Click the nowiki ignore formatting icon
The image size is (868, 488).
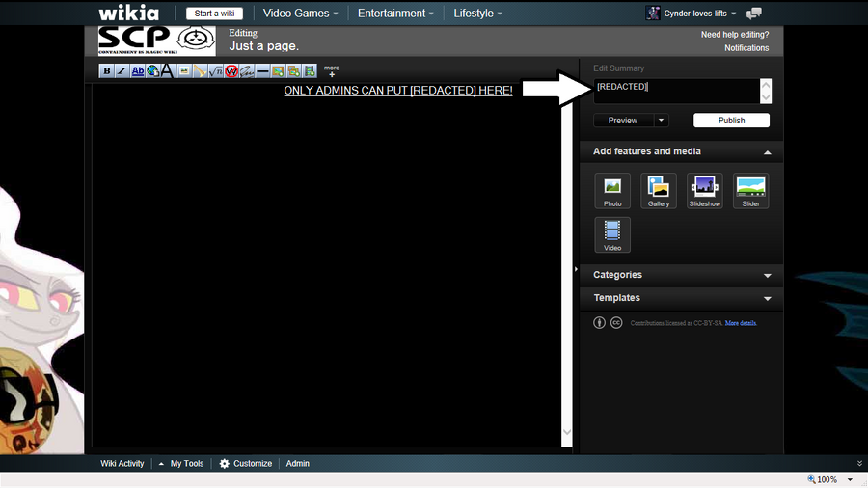231,70
